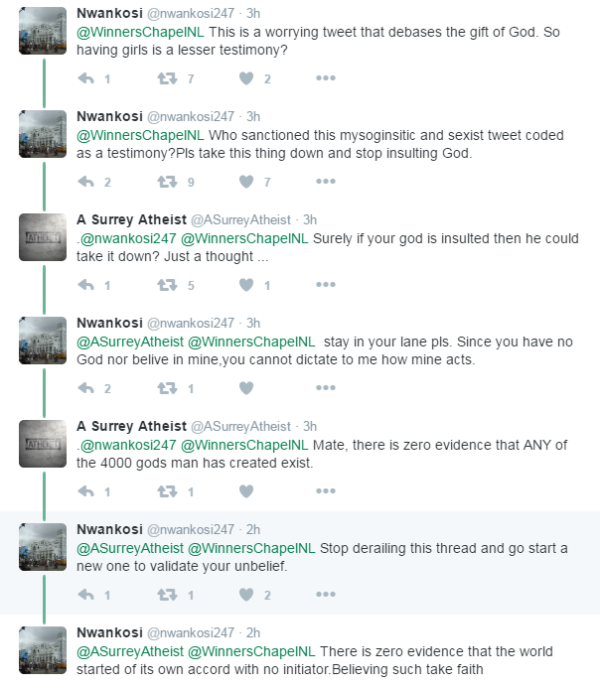Screen dimensions: 600x688
Task: Like the 'Surely if your god' tweet
Action: tap(245, 285)
